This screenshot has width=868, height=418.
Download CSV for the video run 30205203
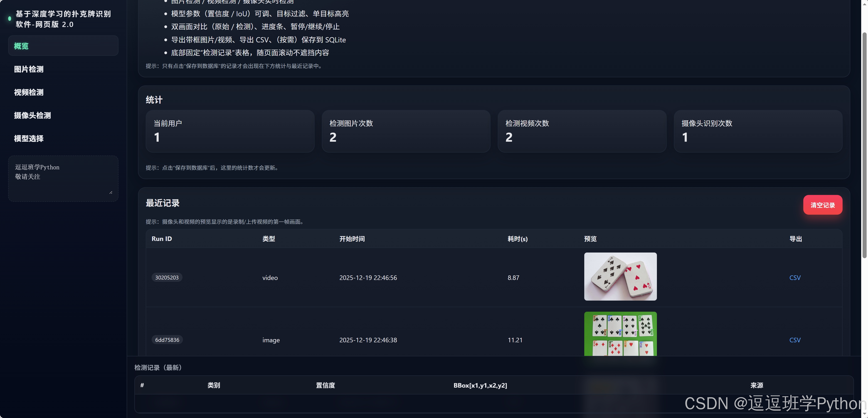tap(795, 277)
